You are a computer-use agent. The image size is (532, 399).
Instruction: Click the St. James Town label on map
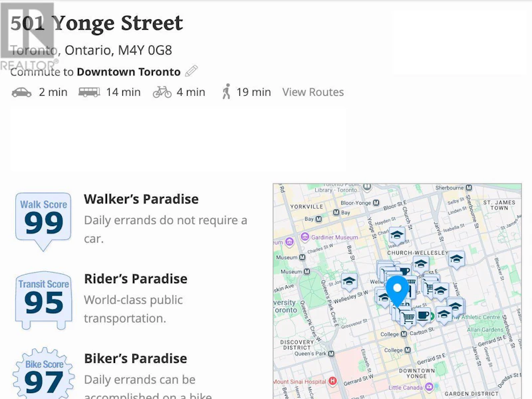[499, 205]
